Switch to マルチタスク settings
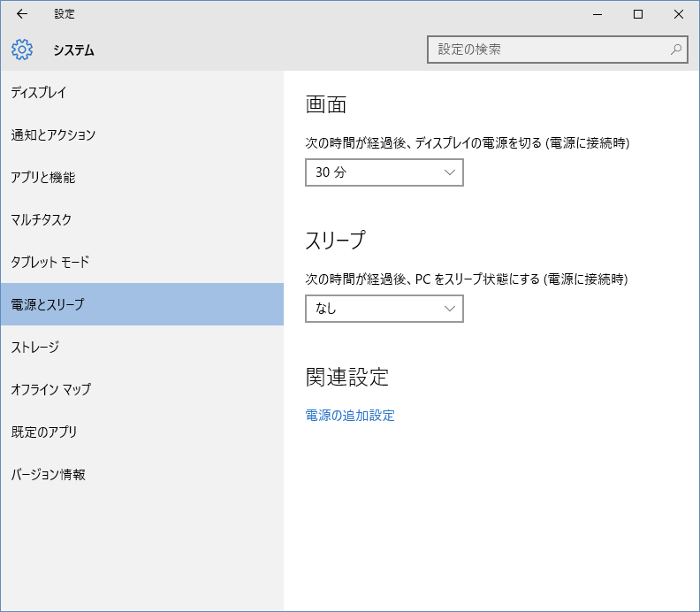The image size is (700, 612). pyautogui.click(x=42, y=220)
